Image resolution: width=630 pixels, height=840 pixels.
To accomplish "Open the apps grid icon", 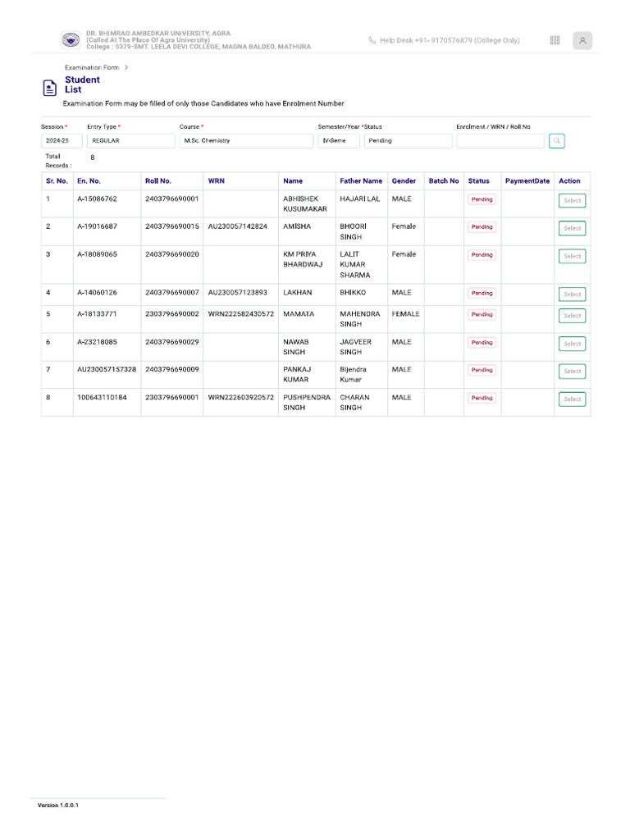I will coord(555,40).
